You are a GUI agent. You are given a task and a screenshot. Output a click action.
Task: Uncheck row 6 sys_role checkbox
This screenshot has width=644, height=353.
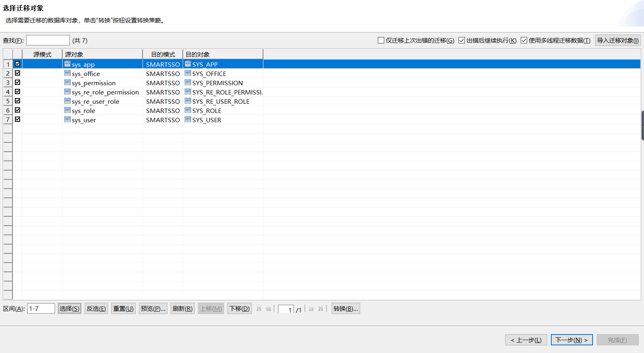coord(18,110)
